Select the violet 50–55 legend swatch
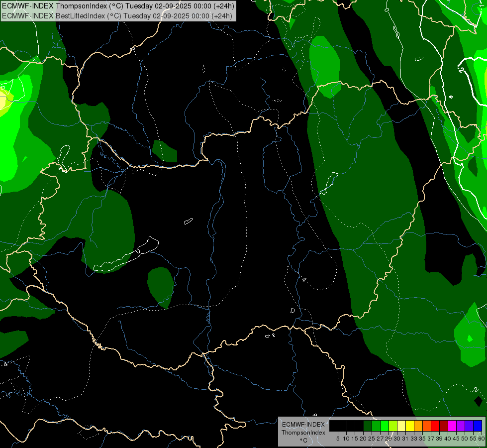The height and width of the screenshot is (448, 487). [469, 426]
